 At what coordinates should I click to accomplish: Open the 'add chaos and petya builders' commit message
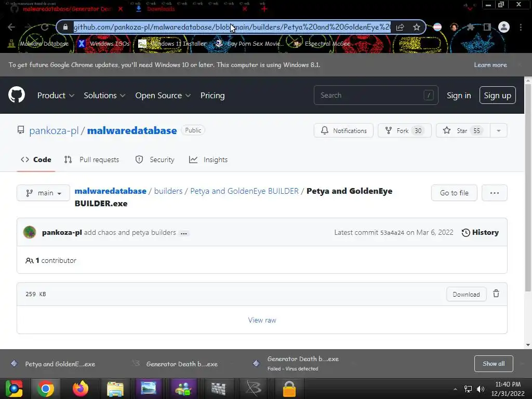[x=130, y=232]
